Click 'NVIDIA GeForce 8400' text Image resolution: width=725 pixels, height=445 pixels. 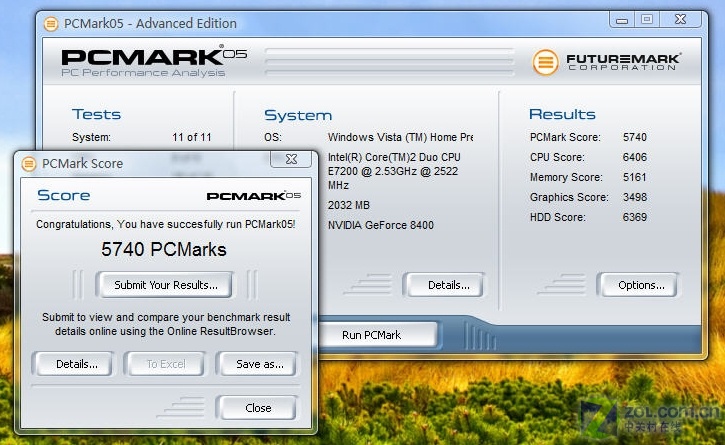pyautogui.click(x=381, y=225)
